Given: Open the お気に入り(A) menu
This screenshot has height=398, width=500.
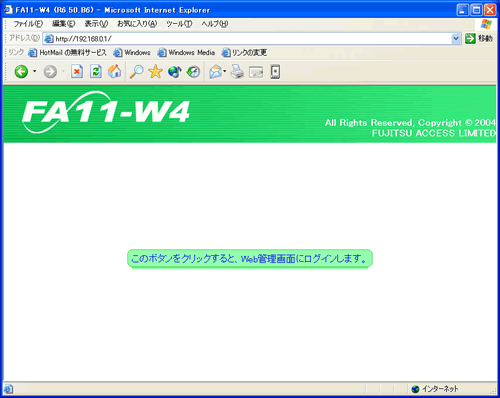Looking at the screenshot, I should (137, 24).
